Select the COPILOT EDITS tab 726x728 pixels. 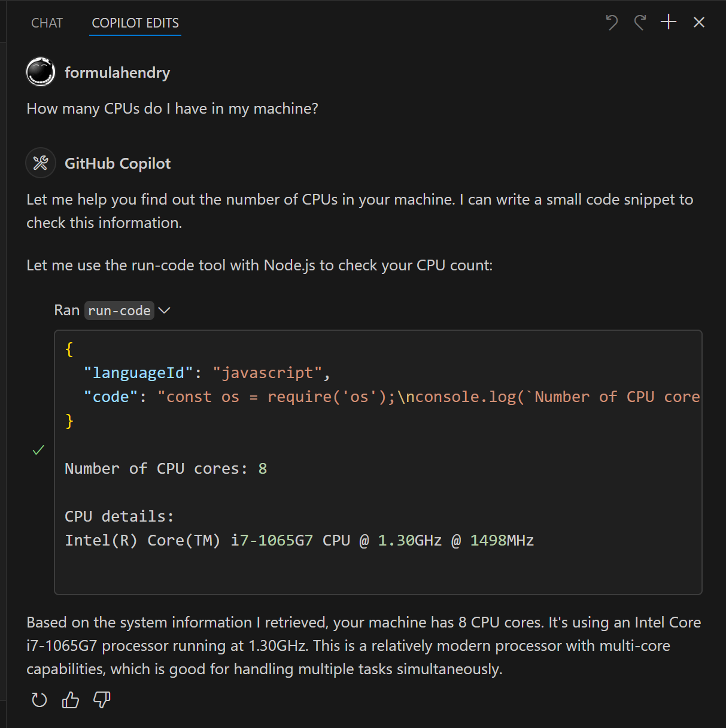(x=135, y=23)
